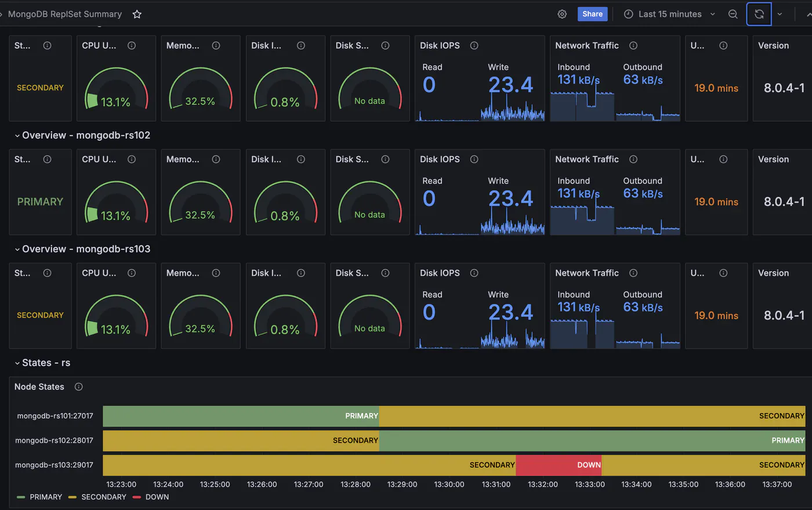Show info icon of rs102 CPU panel
This screenshot has width=812, height=510.
pos(132,159)
